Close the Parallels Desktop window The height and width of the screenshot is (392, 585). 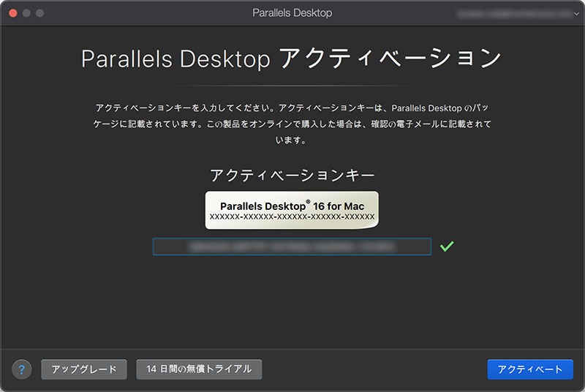[13, 13]
